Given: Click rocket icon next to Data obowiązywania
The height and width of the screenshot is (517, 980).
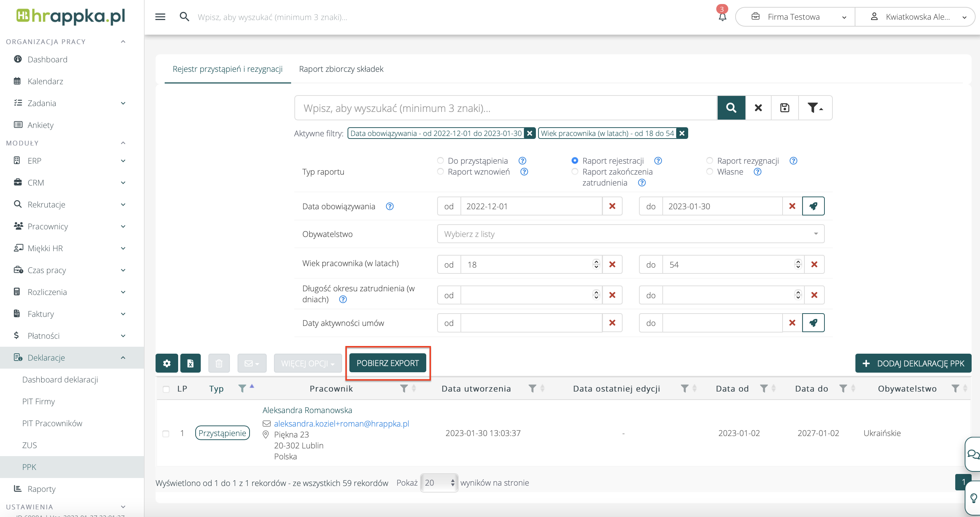Looking at the screenshot, I should tap(813, 206).
